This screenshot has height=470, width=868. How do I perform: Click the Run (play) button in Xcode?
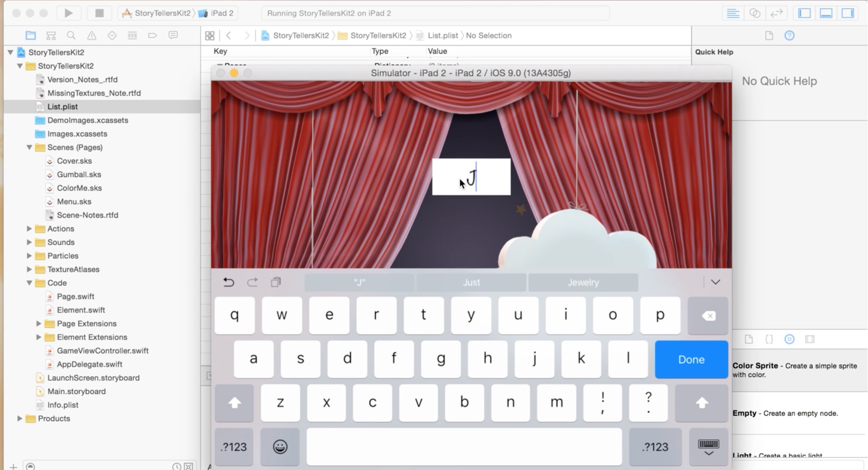click(68, 13)
